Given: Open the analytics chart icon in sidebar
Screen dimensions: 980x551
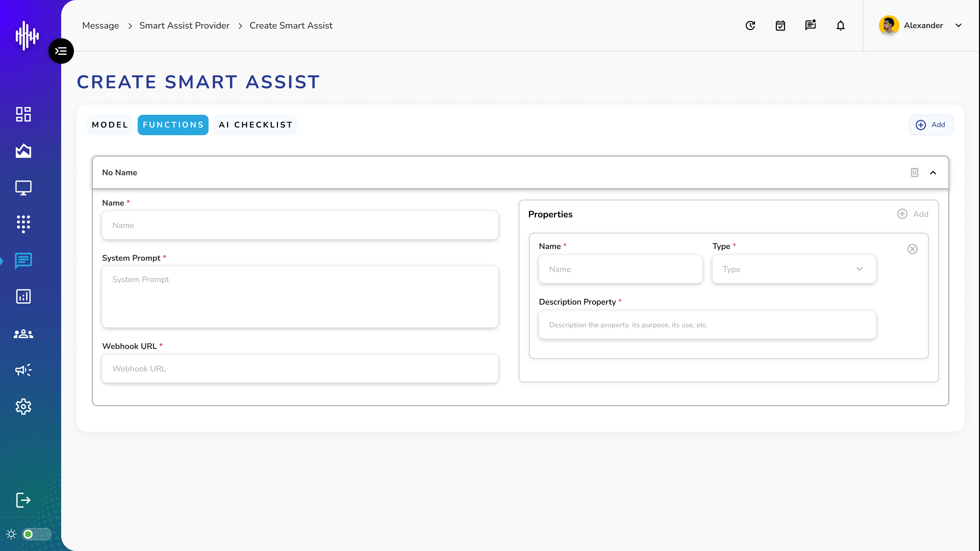Looking at the screenshot, I should (x=23, y=151).
